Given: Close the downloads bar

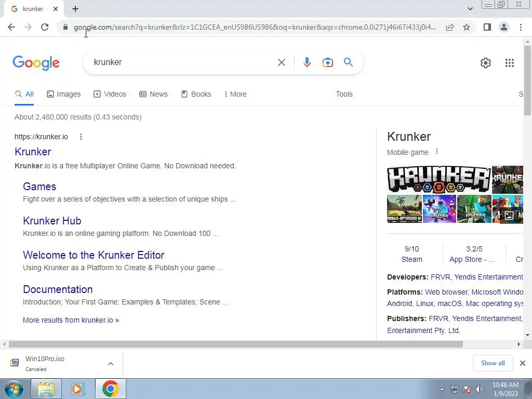Looking at the screenshot, I should click(523, 363).
